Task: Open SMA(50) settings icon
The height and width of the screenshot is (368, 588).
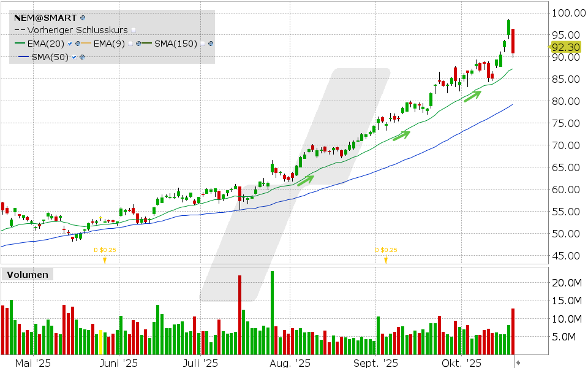Action: [82, 57]
